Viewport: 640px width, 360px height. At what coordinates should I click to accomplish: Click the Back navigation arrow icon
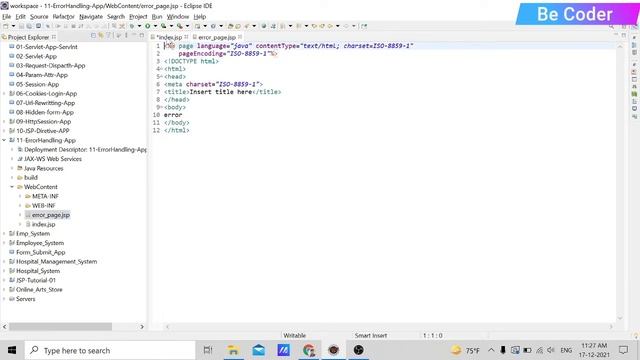[x=330, y=26]
